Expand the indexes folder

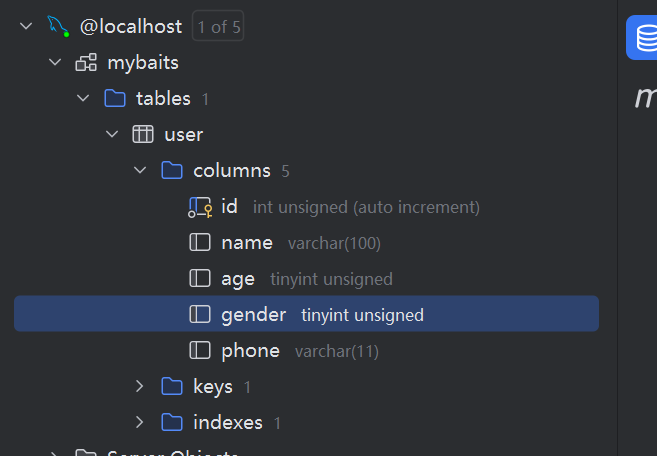point(140,422)
